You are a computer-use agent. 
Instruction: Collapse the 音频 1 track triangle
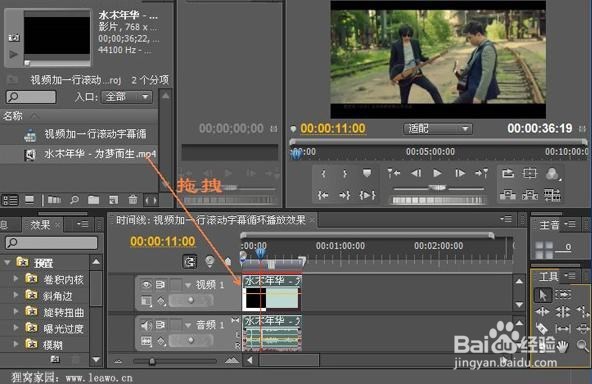click(x=188, y=325)
